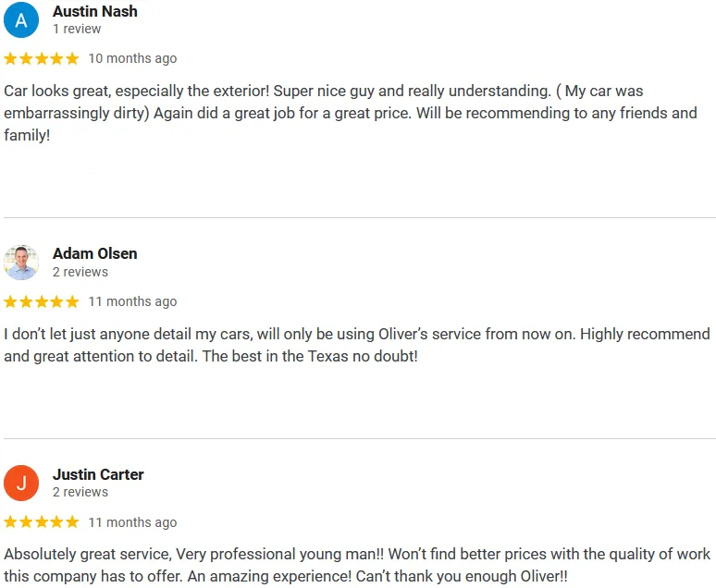Screen dimensions: 716x588
Task: Click Austin Nash's blue avatar icon
Action: coord(21,20)
